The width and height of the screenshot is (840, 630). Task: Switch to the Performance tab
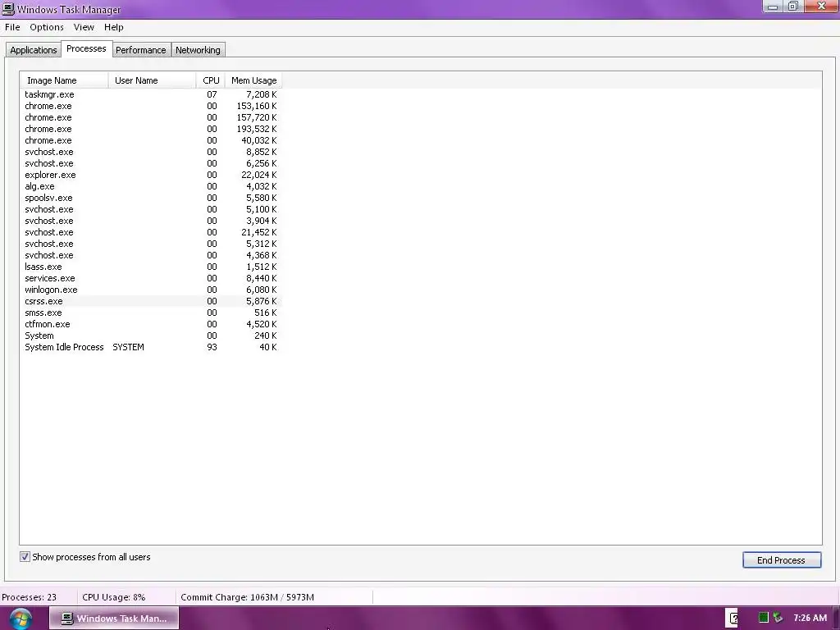pyautogui.click(x=141, y=50)
